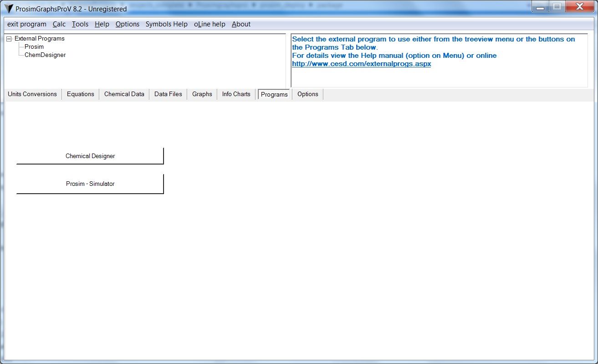Open the cesd.com externalprogs link
598x364 pixels.
tap(362, 64)
